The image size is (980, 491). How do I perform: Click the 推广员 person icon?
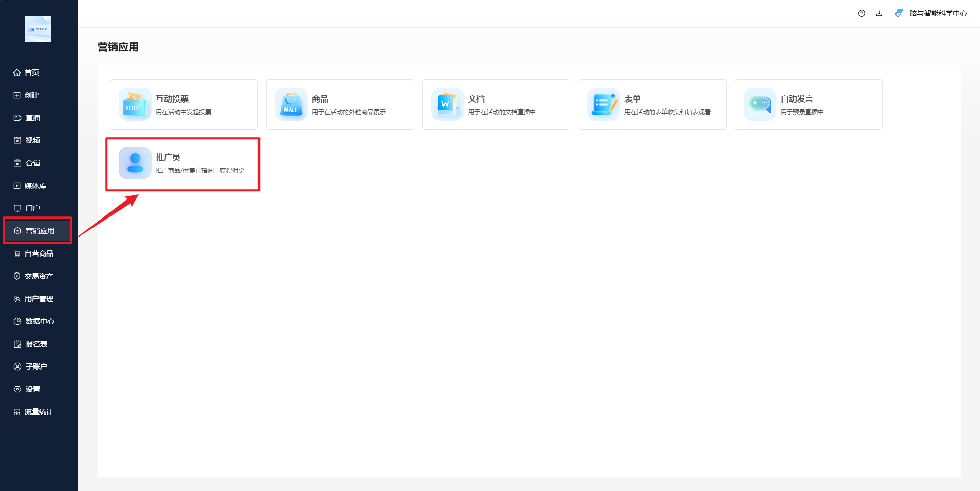coord(135,163)
